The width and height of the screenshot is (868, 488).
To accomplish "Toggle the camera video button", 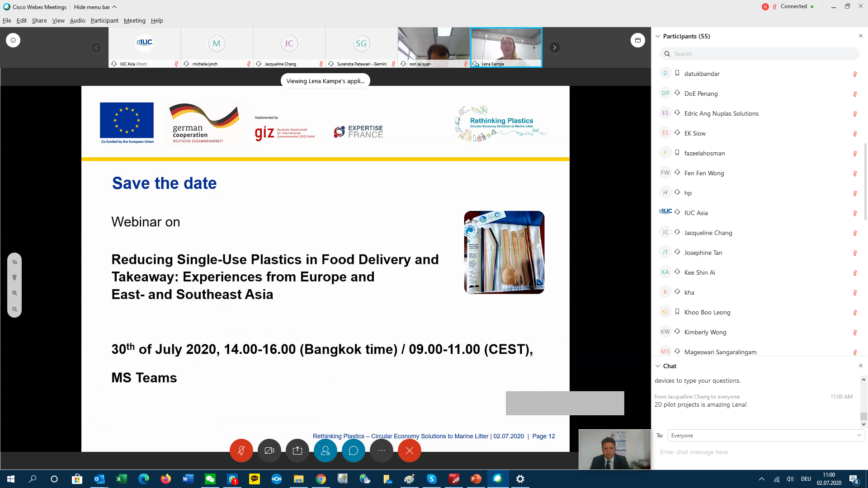I will [x=269, y=450].
